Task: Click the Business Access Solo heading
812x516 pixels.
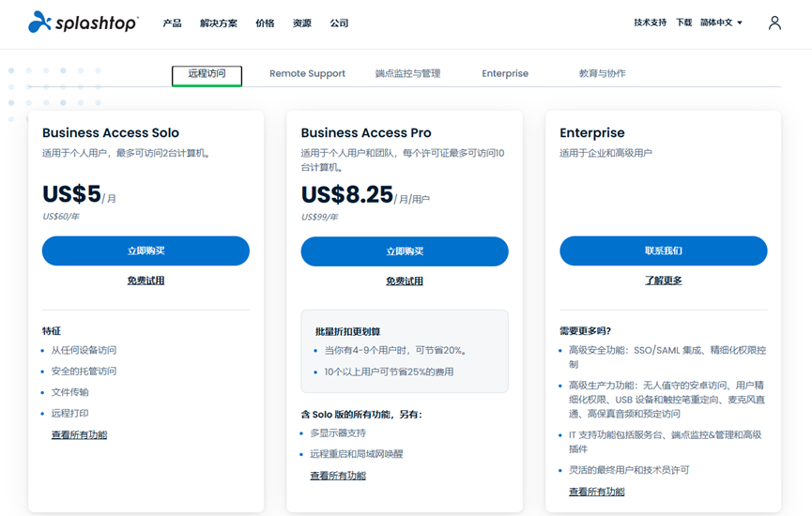Action: tap(111, 133)
